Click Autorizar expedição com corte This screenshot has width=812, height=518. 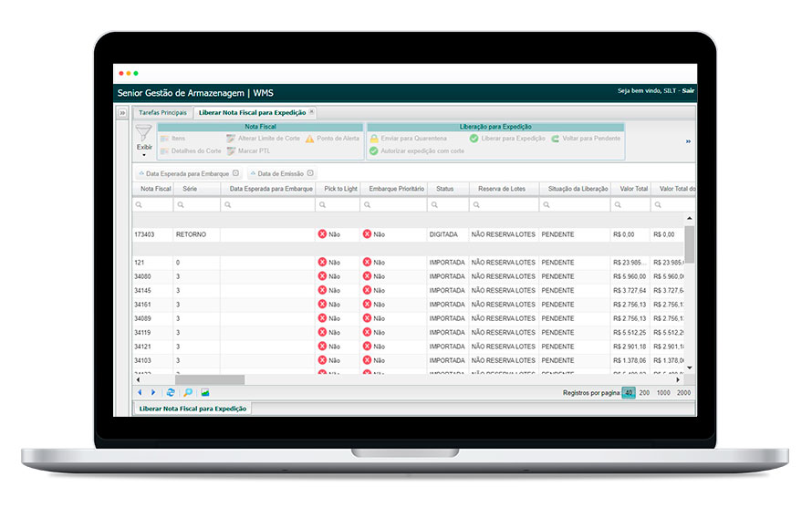tap(417, 151)
